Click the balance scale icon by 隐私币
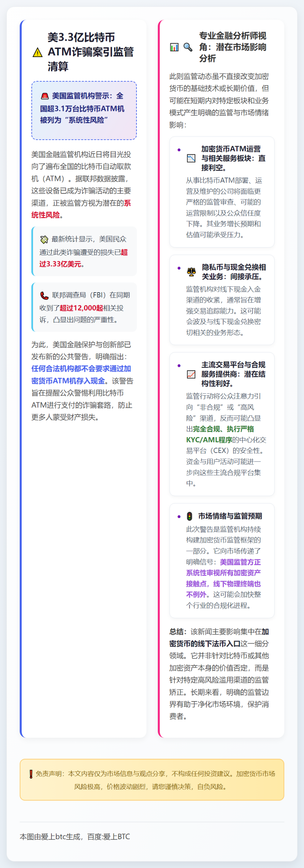304x868 pixels. [x=192, y=272]
